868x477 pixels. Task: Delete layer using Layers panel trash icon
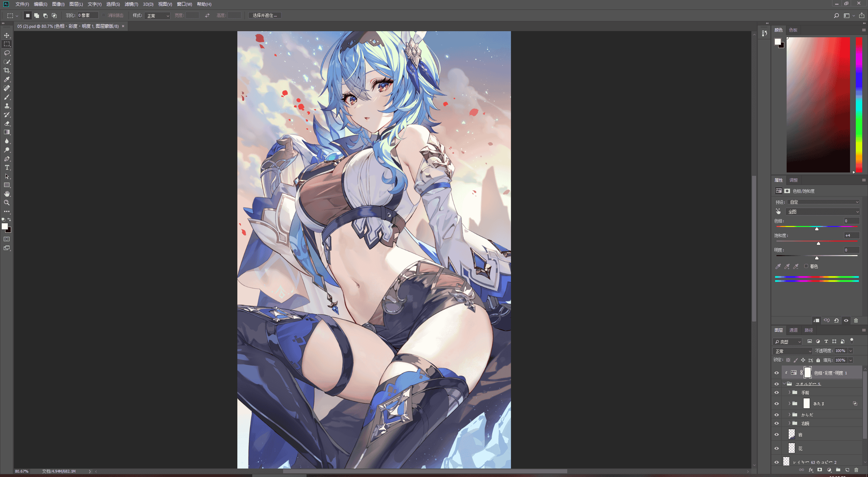pos(856,470)
